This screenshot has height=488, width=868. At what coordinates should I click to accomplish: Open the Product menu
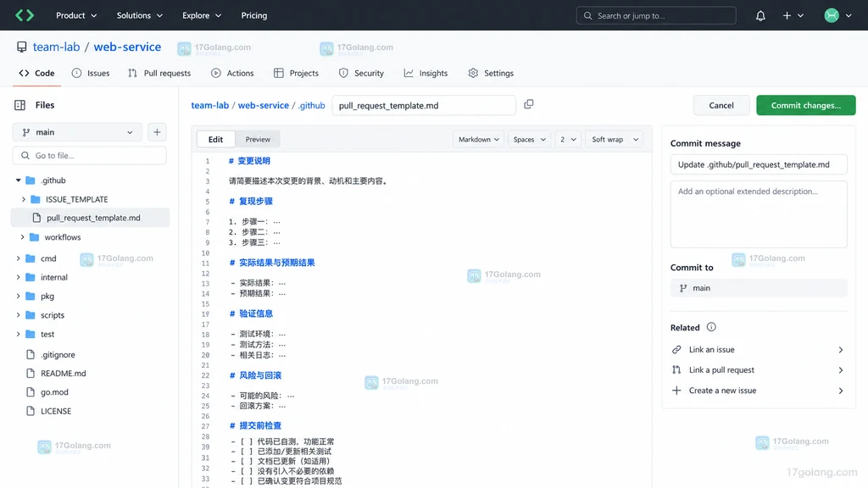pyautogui.click(x=76, y=15)
